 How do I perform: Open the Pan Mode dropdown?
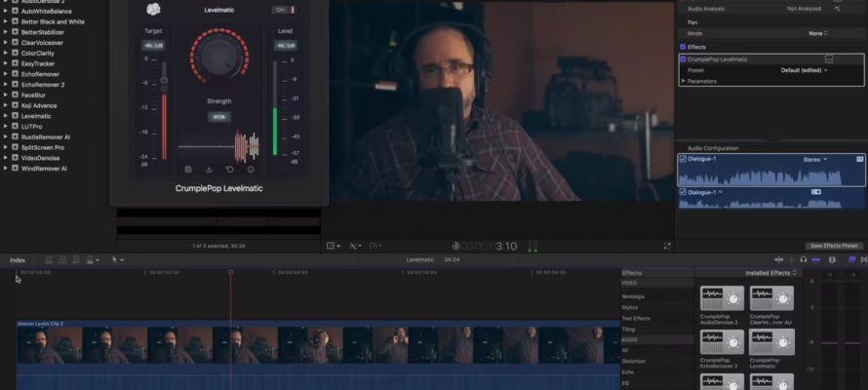(x=817, y=33)
